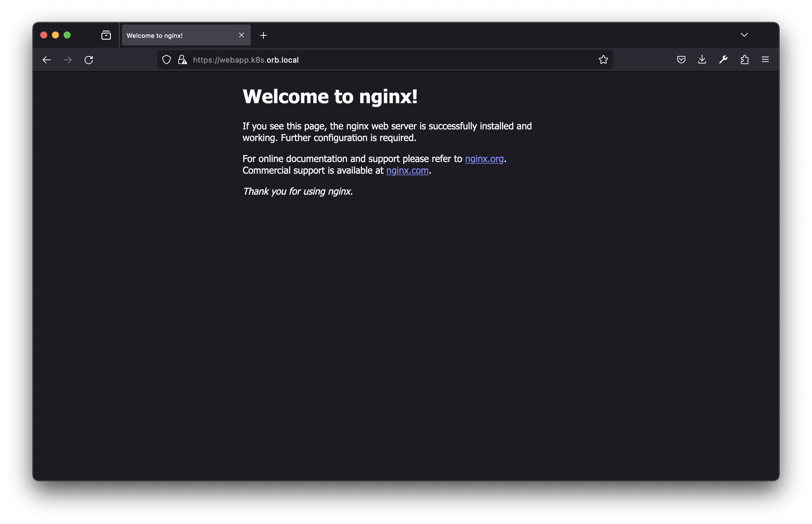Viewport: 812px width, 524px height.
Task: Expand the list all tabs chevron
Action: (744, 35)
